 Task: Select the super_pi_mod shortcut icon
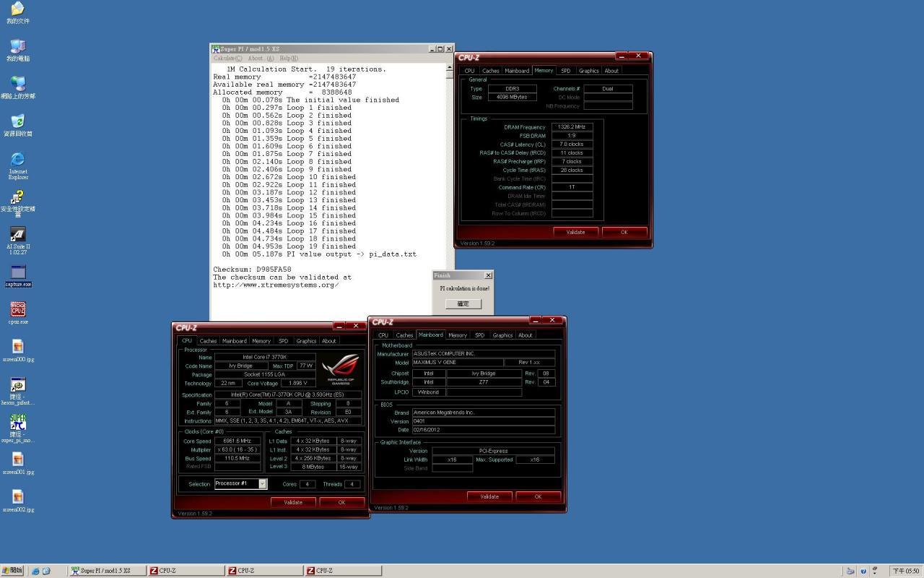17,428
